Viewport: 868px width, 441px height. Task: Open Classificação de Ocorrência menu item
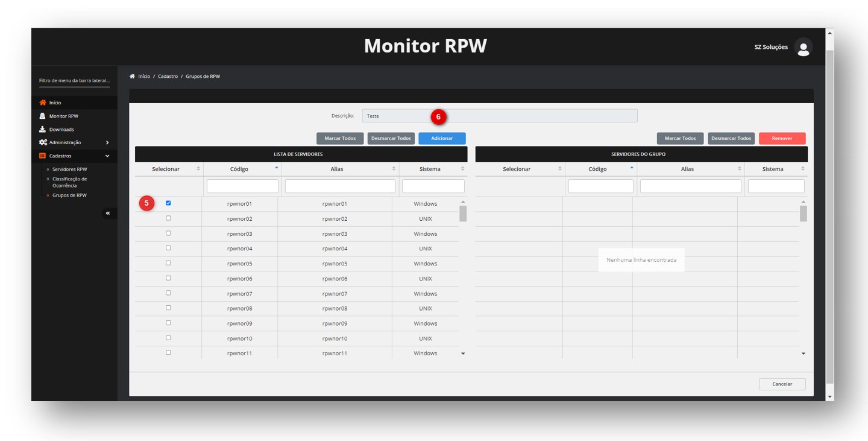pos(69,182)
